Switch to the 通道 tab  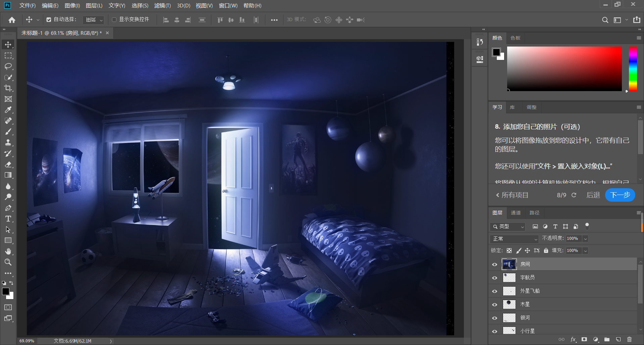point(516,213)
